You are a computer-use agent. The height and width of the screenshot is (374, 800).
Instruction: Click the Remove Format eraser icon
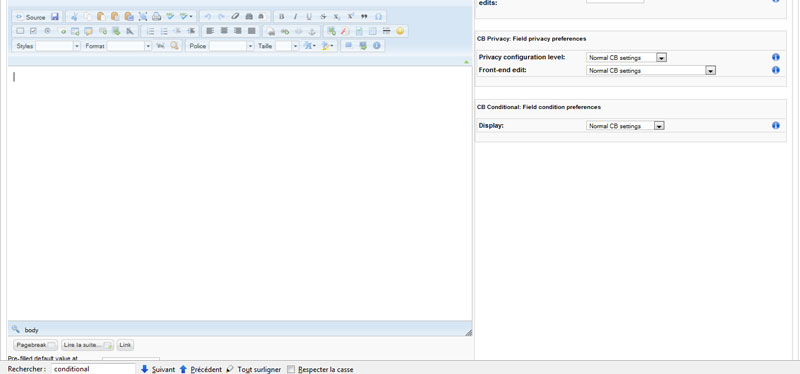pos(235,17)
